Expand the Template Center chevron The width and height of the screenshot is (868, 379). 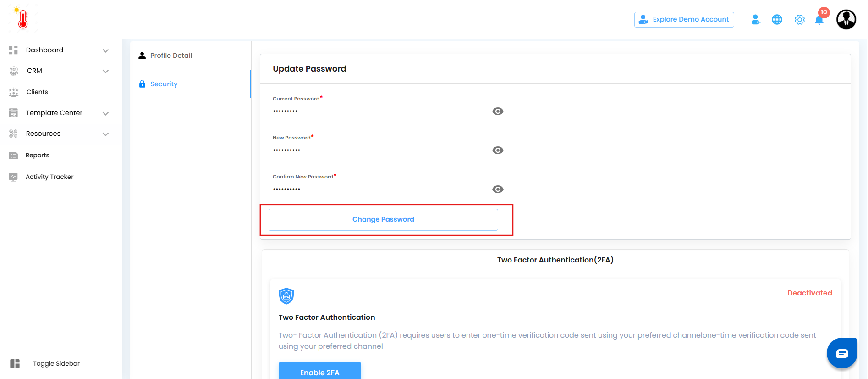pyautogui.click(x=105, y=113)
